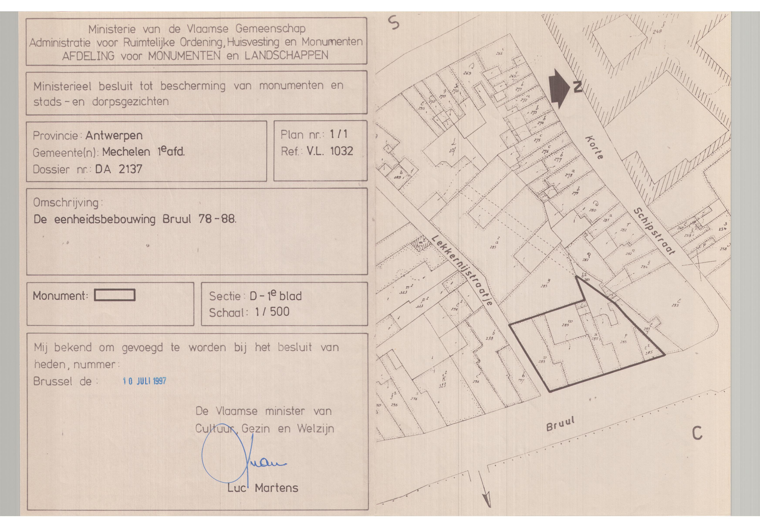Click the Provincie Antwerpen field
This screenshot has width=760, height=532.
click(88, 135)
